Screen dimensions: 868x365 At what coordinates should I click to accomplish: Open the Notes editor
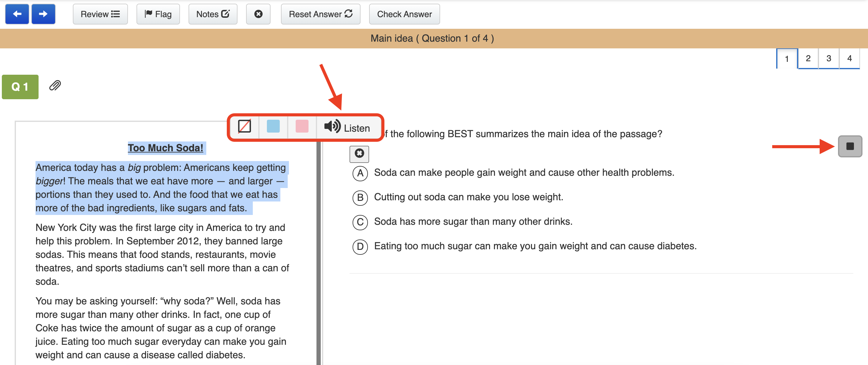point(213,14)
